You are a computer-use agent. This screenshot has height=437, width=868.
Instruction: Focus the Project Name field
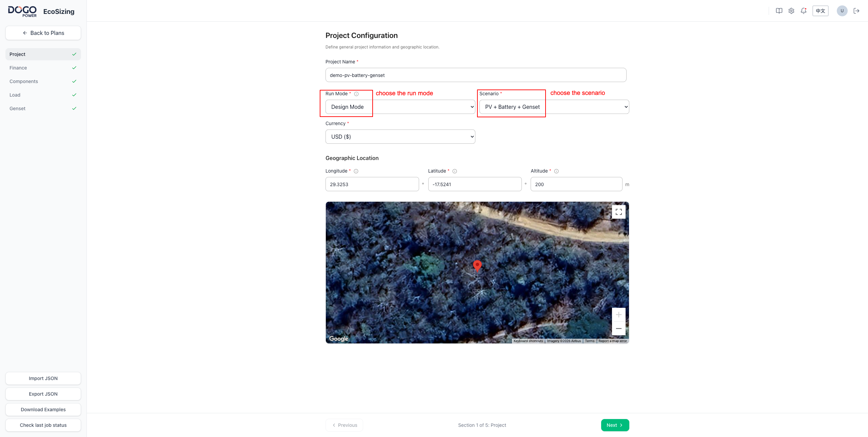click(x=476, y=75)
